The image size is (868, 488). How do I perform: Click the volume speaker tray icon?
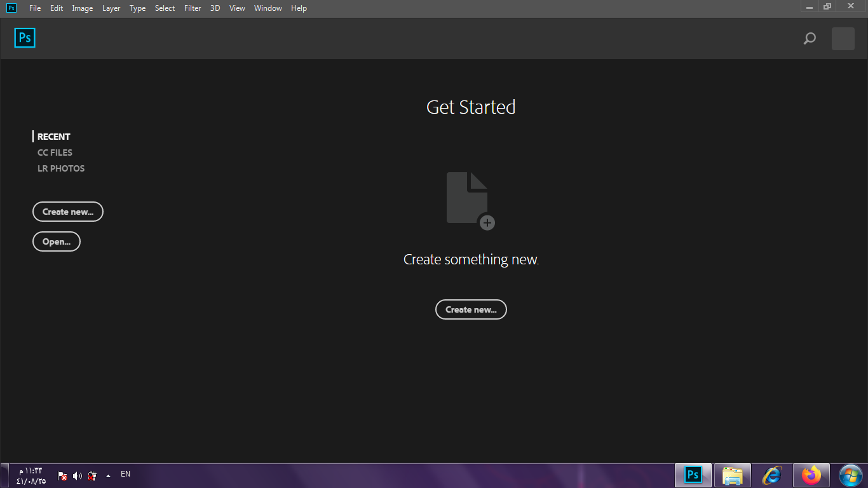coord(78,475)
